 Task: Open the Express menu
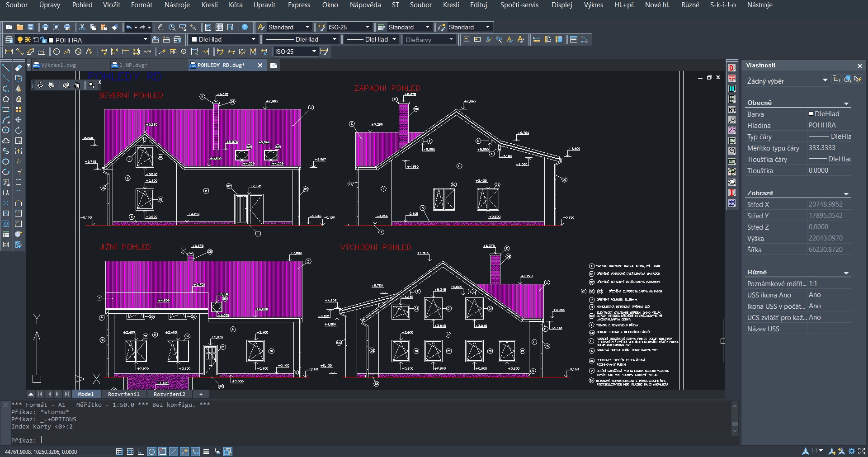299,5
